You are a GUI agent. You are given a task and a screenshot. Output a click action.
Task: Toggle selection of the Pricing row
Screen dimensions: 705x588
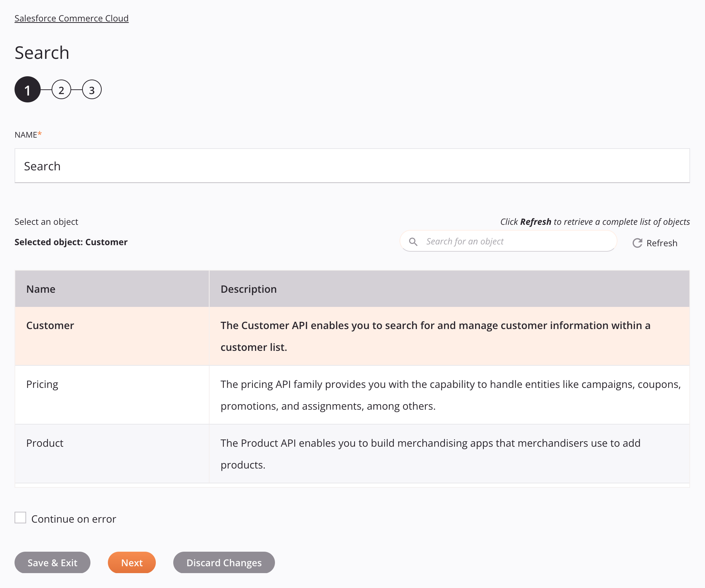click(352, 395)
